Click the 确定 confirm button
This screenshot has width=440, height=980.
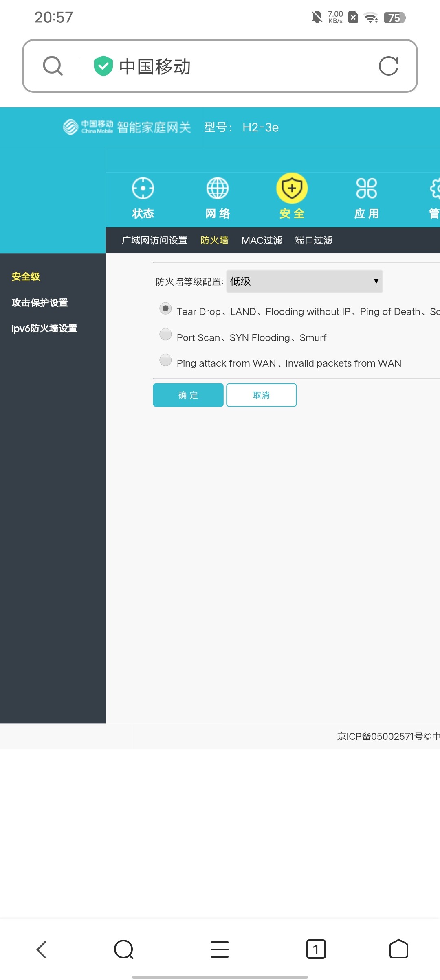(188, 395)
